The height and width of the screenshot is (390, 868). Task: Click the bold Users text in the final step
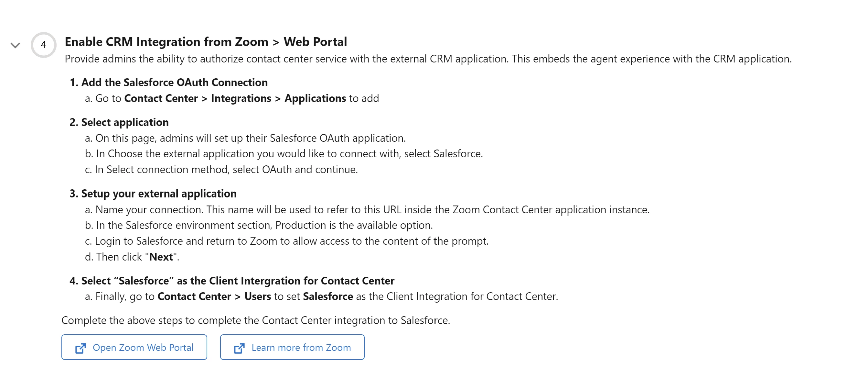(x=257, y=296)
